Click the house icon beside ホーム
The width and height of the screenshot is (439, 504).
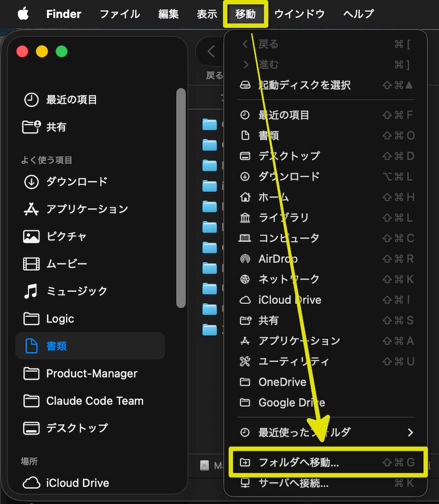point(245,197)
